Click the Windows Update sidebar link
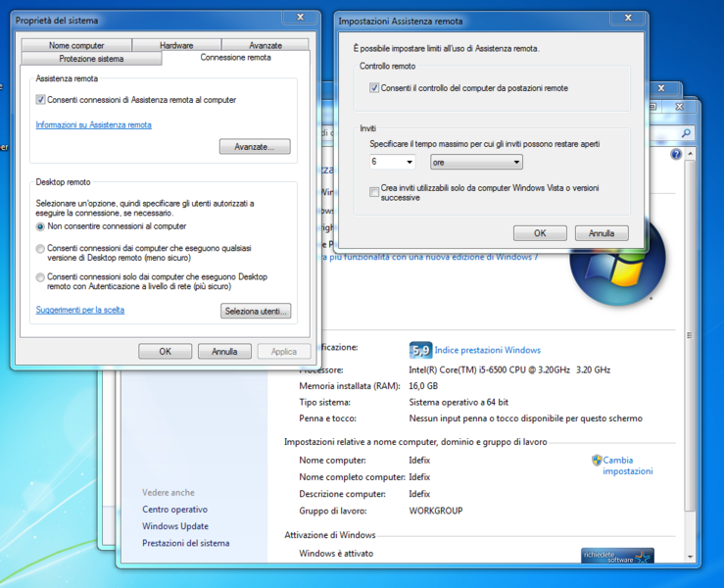 pyautogui.click(x=175, y=526)
